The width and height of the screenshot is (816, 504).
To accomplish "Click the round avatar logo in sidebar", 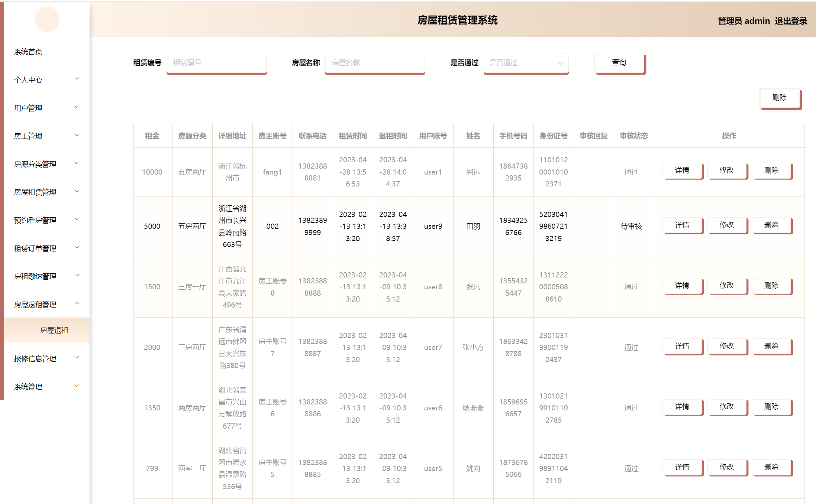I will click(x=47, y=19).
